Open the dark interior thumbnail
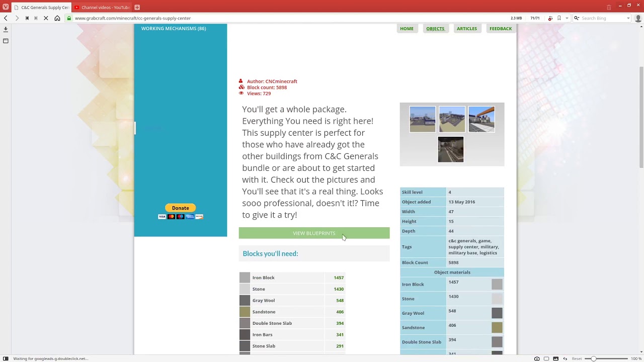Viewport: 644px width, 362px height. click(x=451, y=149)
